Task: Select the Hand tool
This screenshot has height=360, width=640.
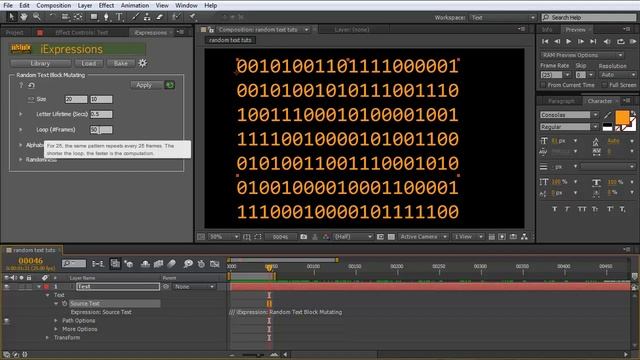Action: 24,17
